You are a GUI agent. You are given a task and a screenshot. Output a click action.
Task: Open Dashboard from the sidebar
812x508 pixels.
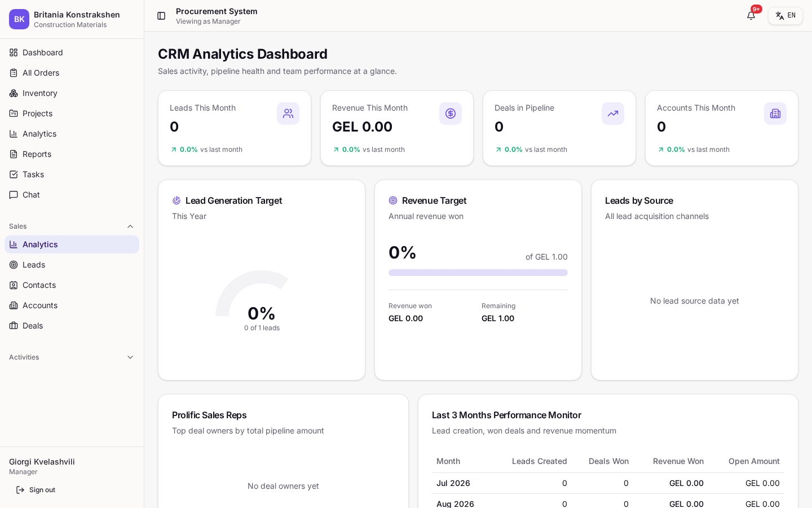pos(72,52)
